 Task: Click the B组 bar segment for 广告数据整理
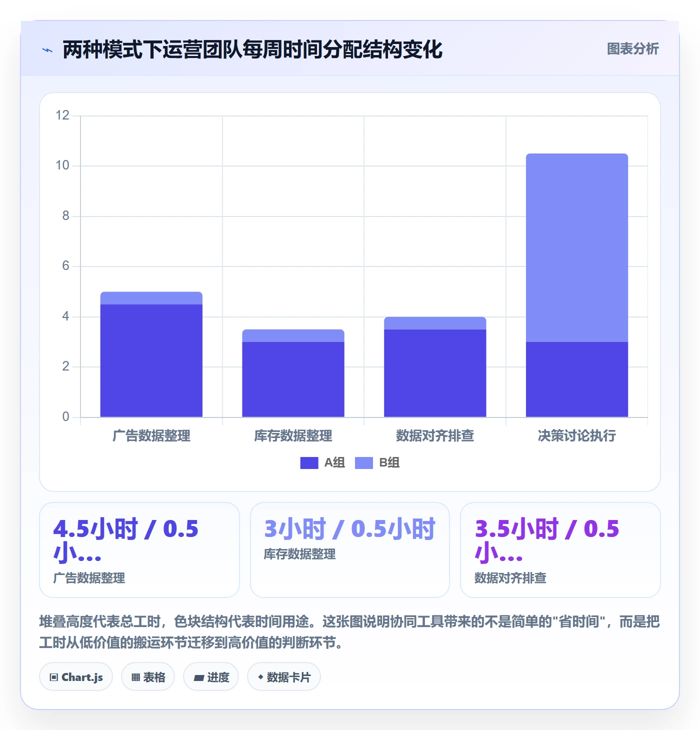coord(151,298)
